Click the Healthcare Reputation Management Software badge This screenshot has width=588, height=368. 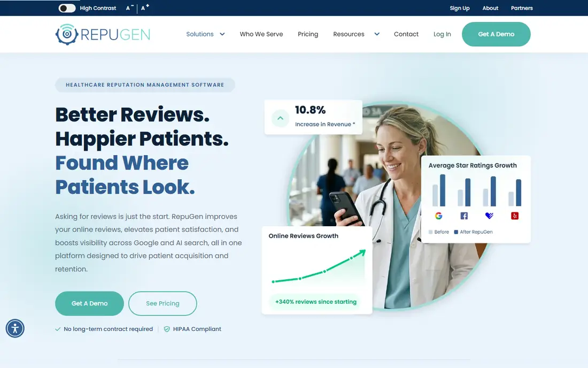point(145,85)
